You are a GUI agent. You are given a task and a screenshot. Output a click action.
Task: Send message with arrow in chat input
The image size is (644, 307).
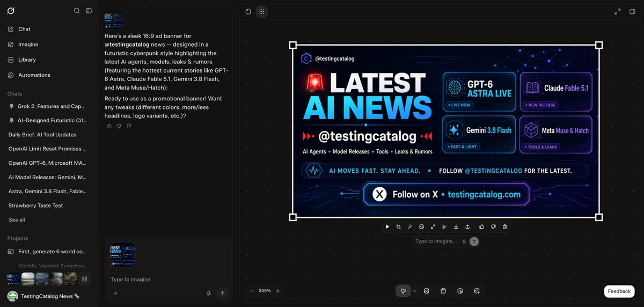(x=223, y=293)
